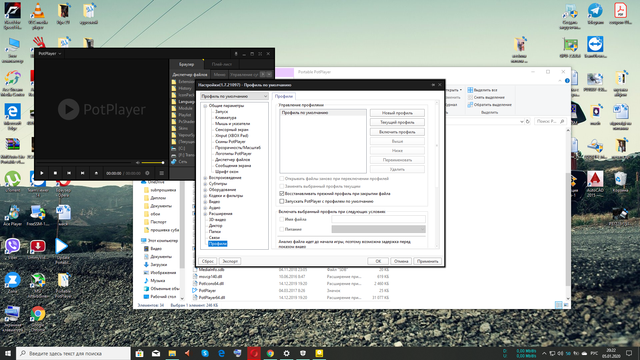This screenshot has height=360, width=640.
Task: Open PotPlayer's control panel gear icon
Action: coord(147,173)
